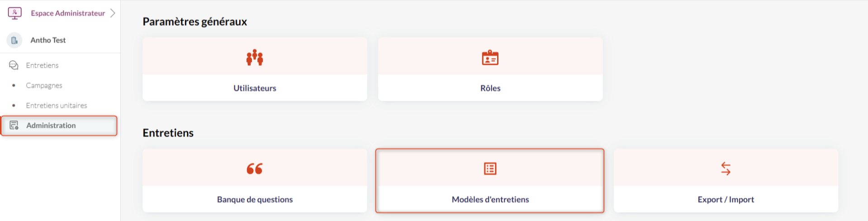Open Modèles d'entretiens card label
868x221 pixels.
(490, 199)
